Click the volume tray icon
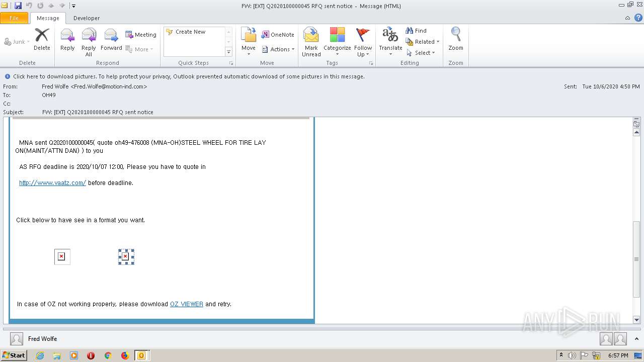This screenshot has width=644, height=362. coord(572,355)
